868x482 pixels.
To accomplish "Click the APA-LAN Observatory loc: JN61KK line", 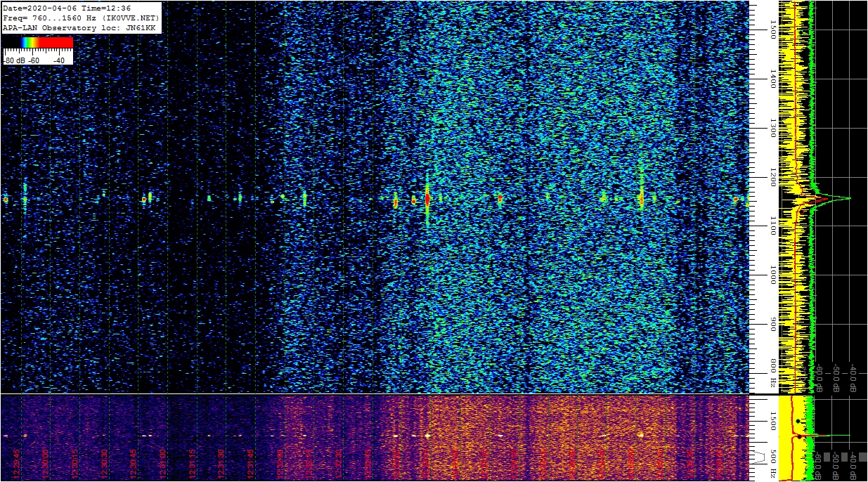I will (79, 27).
